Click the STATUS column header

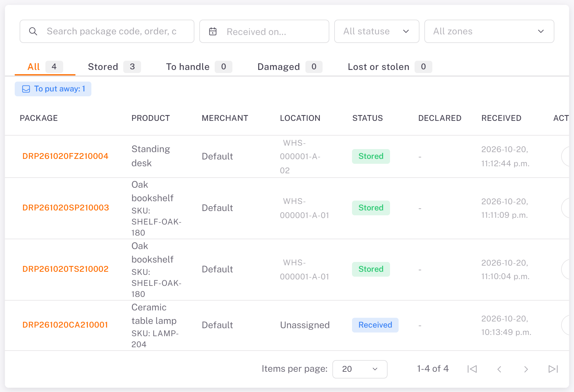(x=367, y=118)
